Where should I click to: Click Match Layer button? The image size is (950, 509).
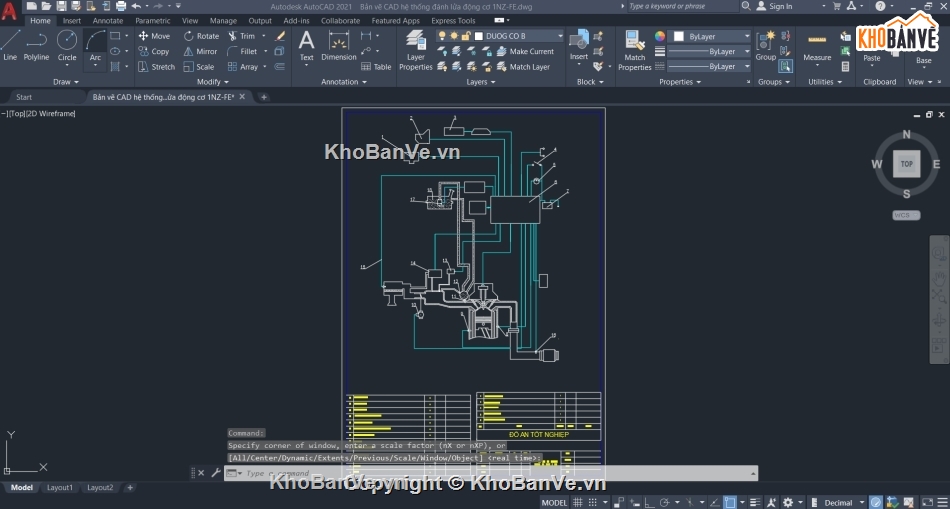pos(523,67)
